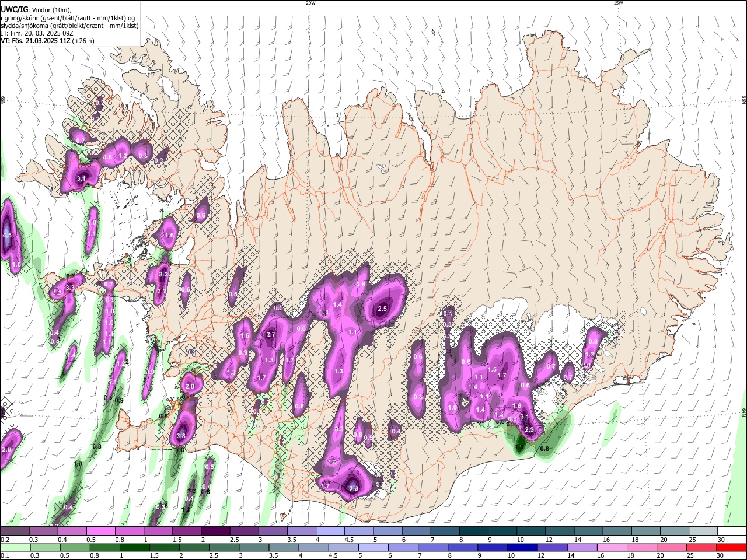Click the black '0.8' rain value in green area
Viewport: 747px width, 560px height.
[x=544, y=449]
